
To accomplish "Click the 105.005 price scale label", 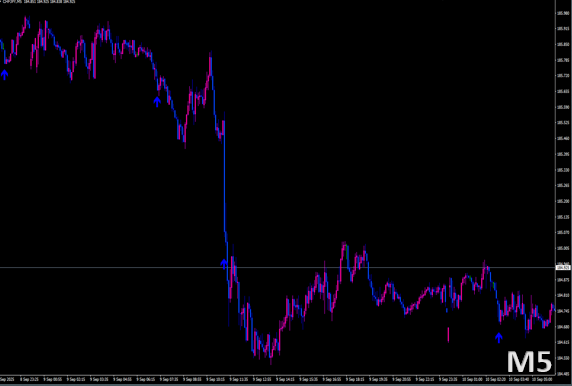I will coord(563,248).
